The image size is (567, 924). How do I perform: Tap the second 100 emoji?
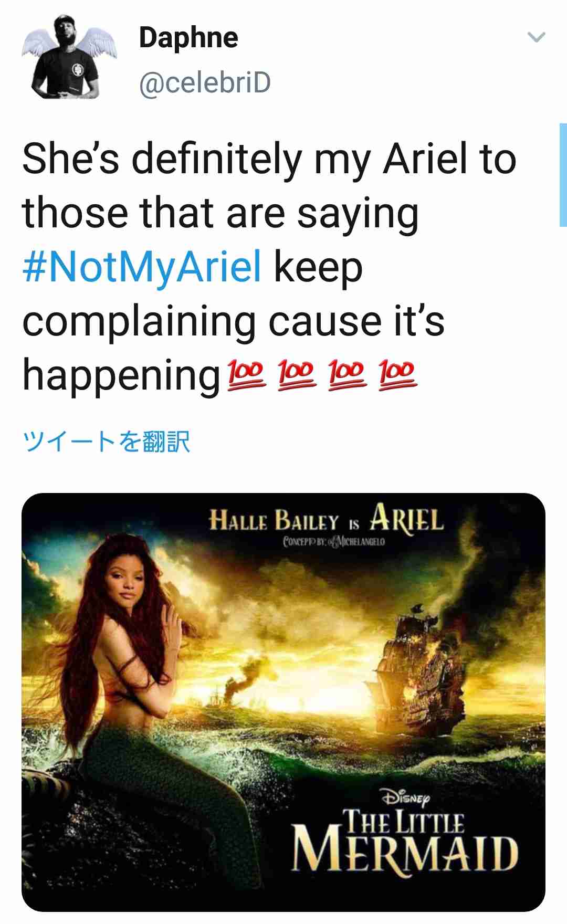tap(297, 374)
